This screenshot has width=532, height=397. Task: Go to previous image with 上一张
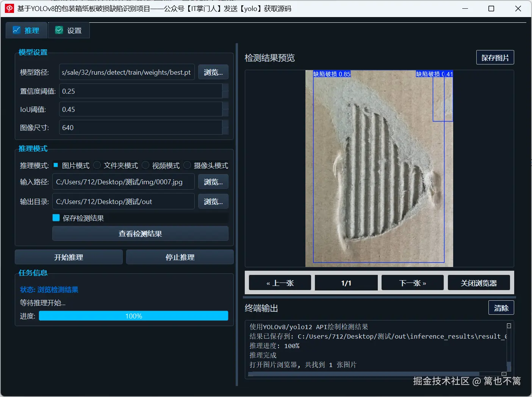280,283
